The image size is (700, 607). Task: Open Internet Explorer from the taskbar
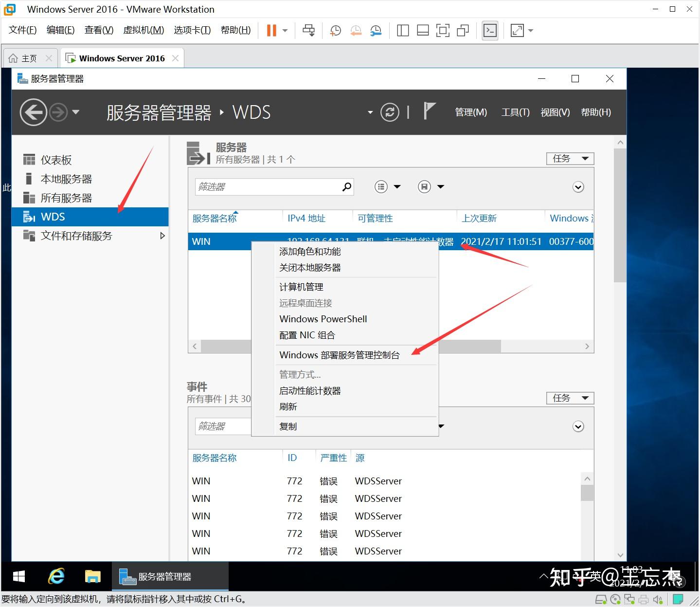(x=55, y=576)
